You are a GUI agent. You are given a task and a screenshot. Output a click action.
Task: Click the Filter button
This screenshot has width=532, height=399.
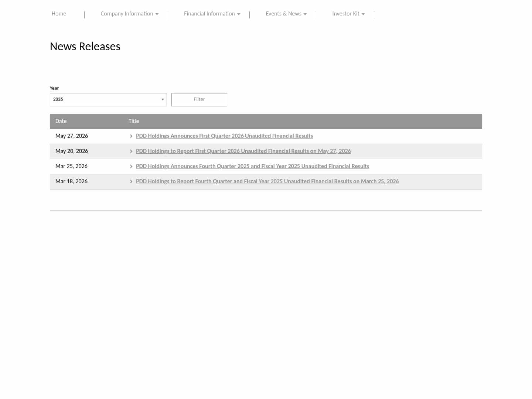199,100
